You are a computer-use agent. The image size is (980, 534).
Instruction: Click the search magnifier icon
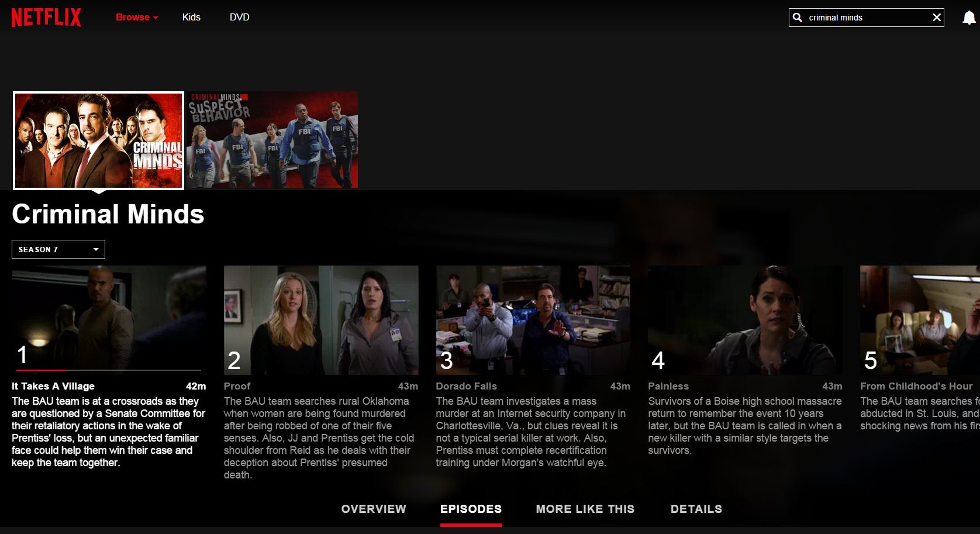click(x=798, y=18)
